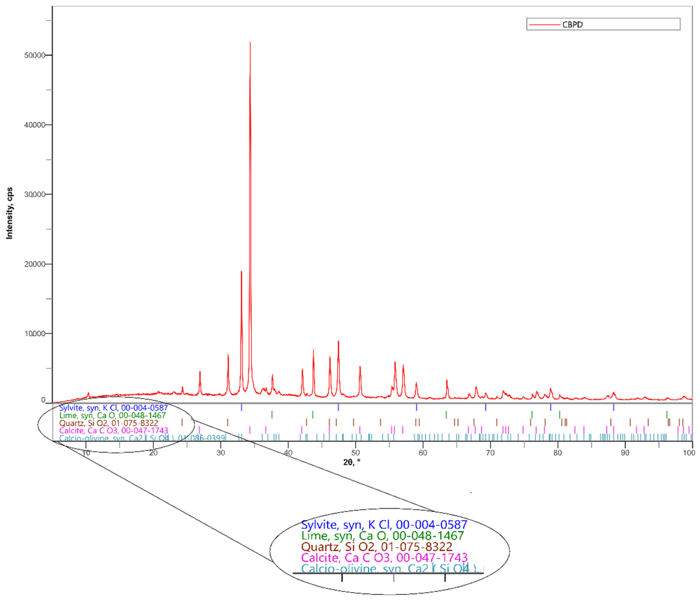The width and height of the screenshot is (700, 601).
Task: Click the 50000 y-axis tick label
Action: coord(34,56)
